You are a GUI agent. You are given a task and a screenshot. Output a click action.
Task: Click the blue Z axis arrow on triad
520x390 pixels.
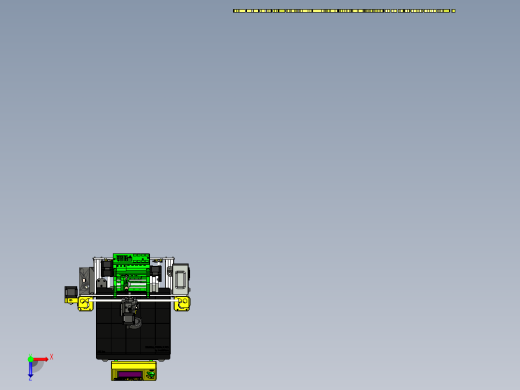[30, 370]
